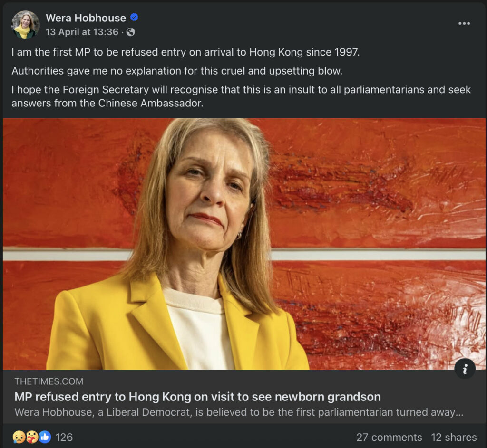Click the globe public audience icon
487x448 pixels.
(x=130, y=32)
